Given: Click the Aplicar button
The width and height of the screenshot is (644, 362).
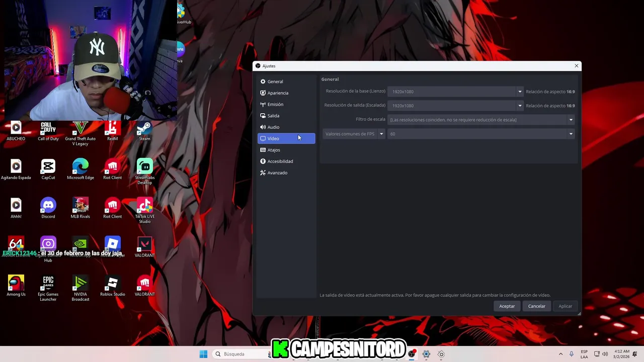Looking at the screenshot, I should pos(566,306).
